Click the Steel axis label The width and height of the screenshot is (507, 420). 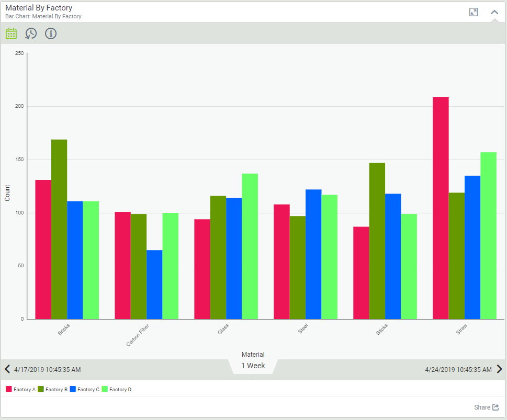pyautogui.click(x=303, y=329)
